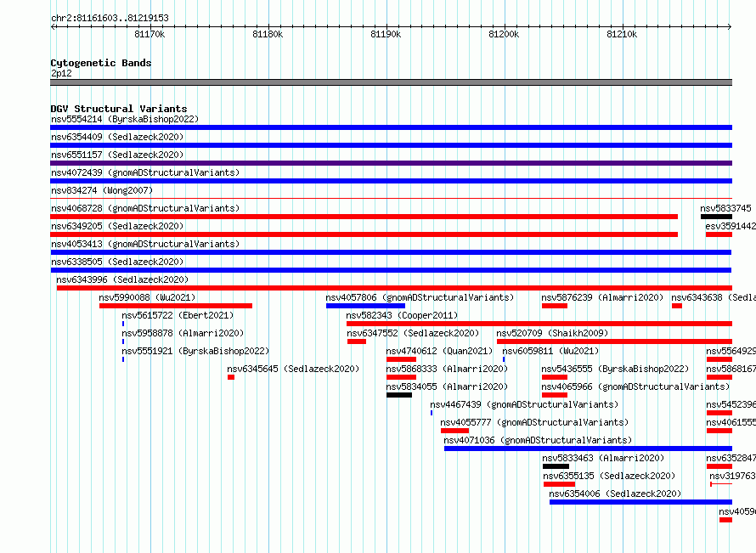
Task: Click the nsv6338505 (Sedlazeck2020) label
Action: point(117,262)
